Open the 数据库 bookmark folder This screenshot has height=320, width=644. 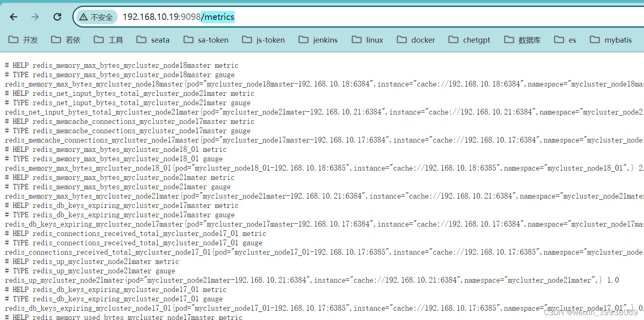523,40
